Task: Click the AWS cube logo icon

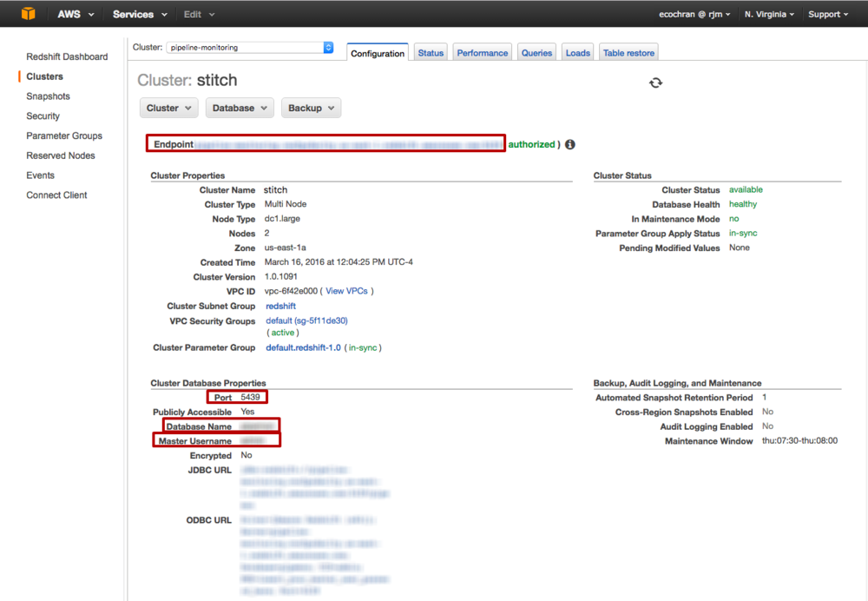Action: (29, 13)
